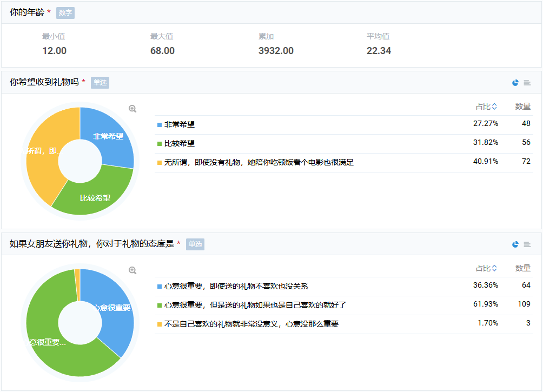Click the count 72 for 无所谓
Viewport: 543px width, 392px height.
point(526,161)
